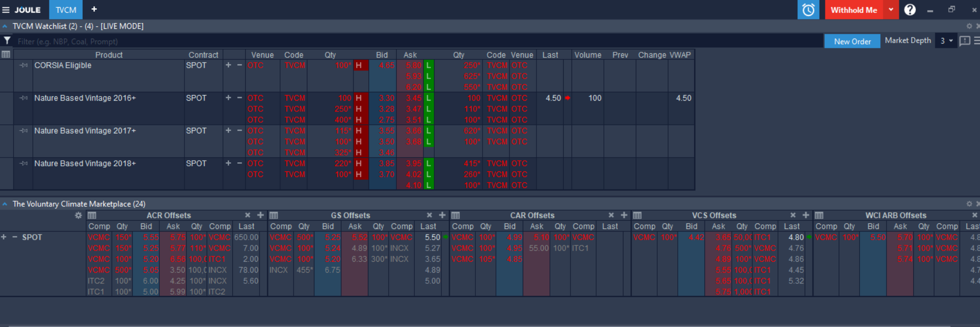Open the watchlist message alert icon
Viewport: 980px width, 327px height.
pos(965,41)
